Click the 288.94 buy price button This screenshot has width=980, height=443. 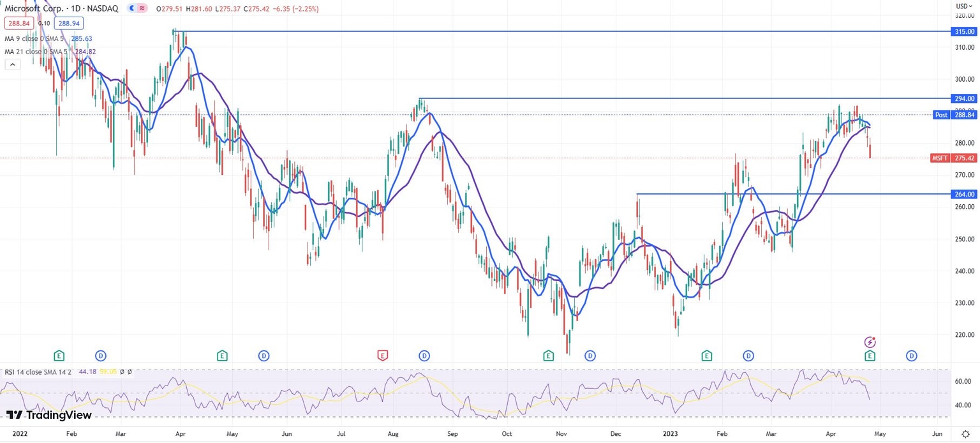click(x=68, y=24)
